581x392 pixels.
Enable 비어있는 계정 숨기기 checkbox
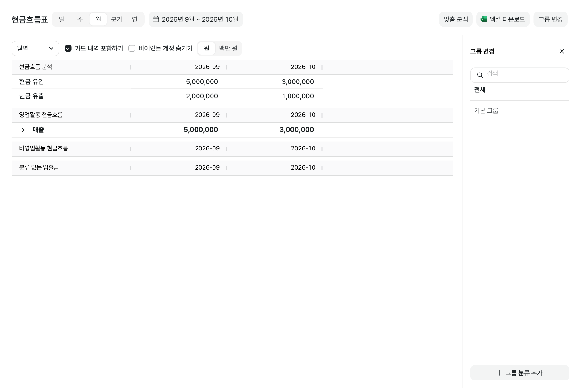click(132, 48)
